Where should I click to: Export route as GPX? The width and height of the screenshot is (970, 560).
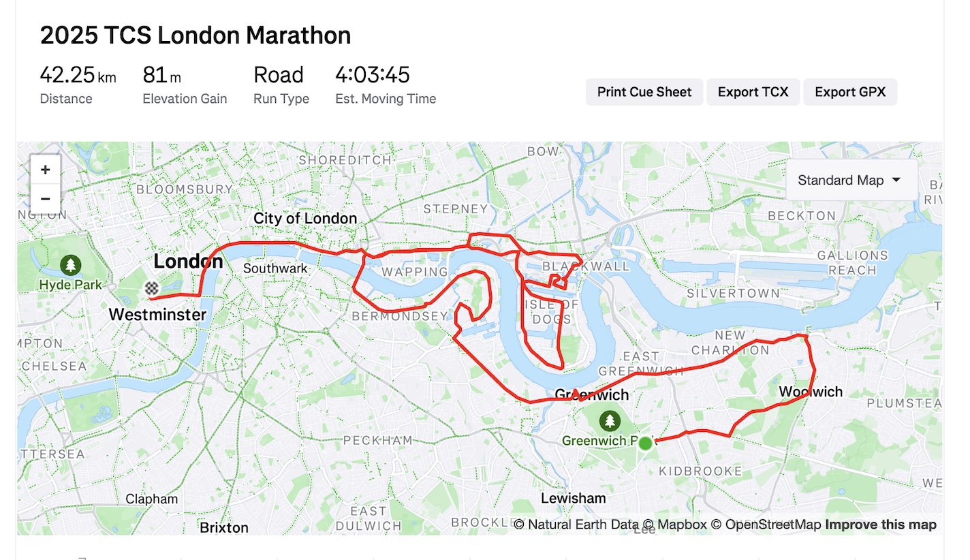[x=850, y=92]
